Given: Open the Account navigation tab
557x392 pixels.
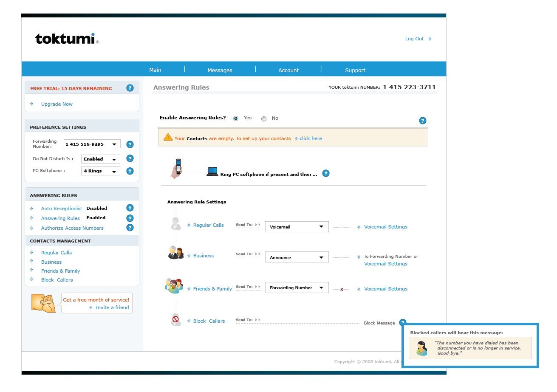Looking at the screenshot, I should [x=288, y=71].
